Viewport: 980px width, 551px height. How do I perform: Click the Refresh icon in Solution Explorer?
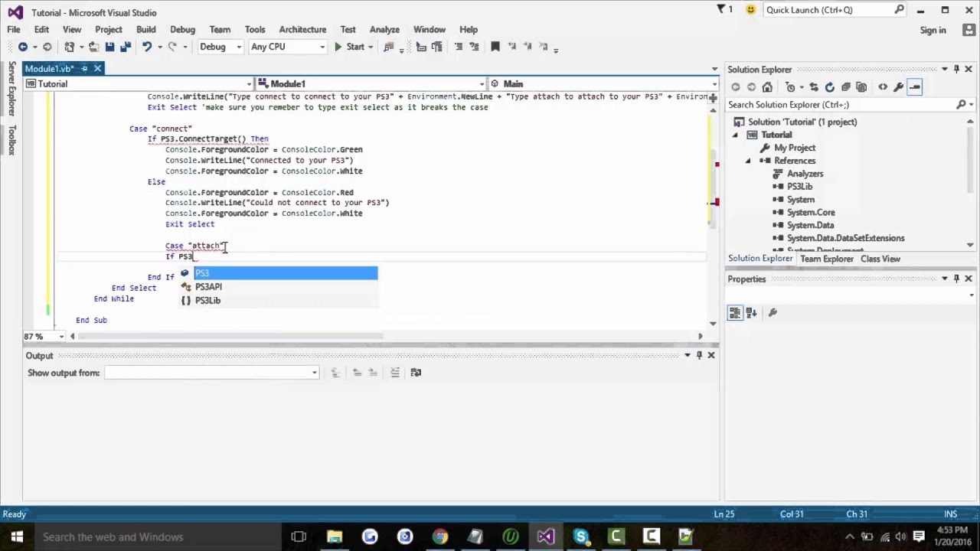click(x=829, y=87)
